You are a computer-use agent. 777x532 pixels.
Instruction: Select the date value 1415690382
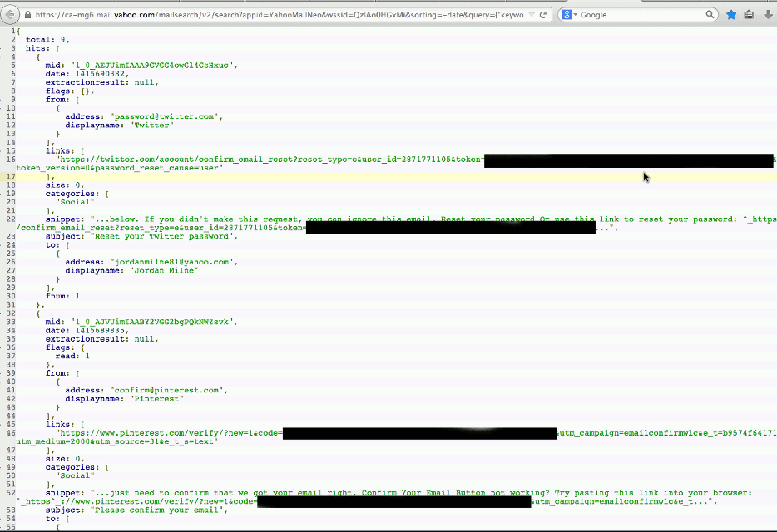pyautogui.click(x=100, y=74)
